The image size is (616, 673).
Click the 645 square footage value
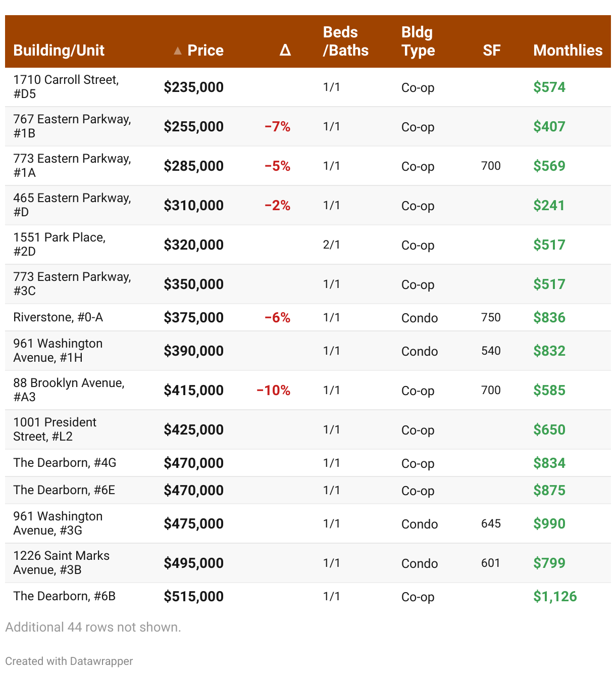tap(490, 523)
